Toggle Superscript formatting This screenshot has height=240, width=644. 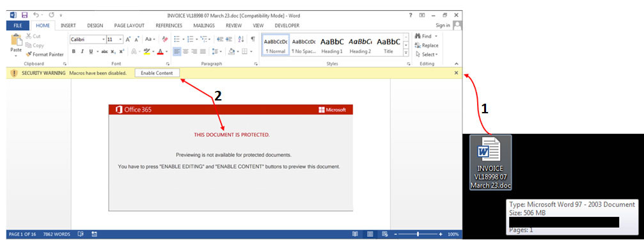(x=121, y=51)
